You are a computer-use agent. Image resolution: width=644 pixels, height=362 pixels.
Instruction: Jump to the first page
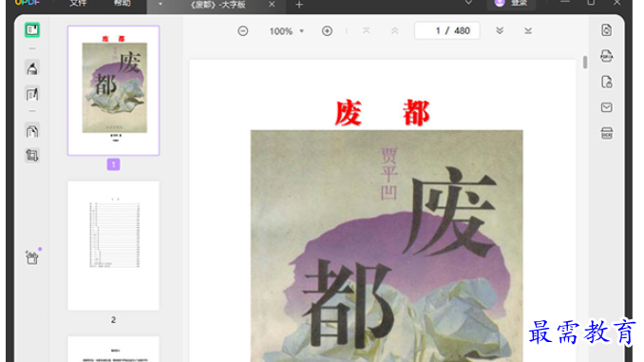366,30
